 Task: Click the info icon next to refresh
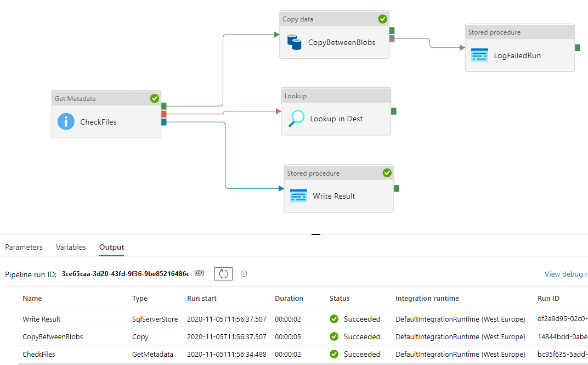tap(244, 273)
